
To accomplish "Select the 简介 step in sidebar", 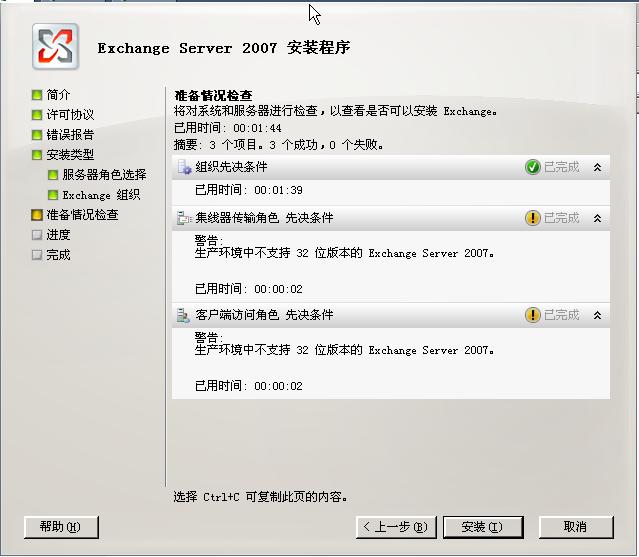I will pyautogui.click(x=58, y=95).
